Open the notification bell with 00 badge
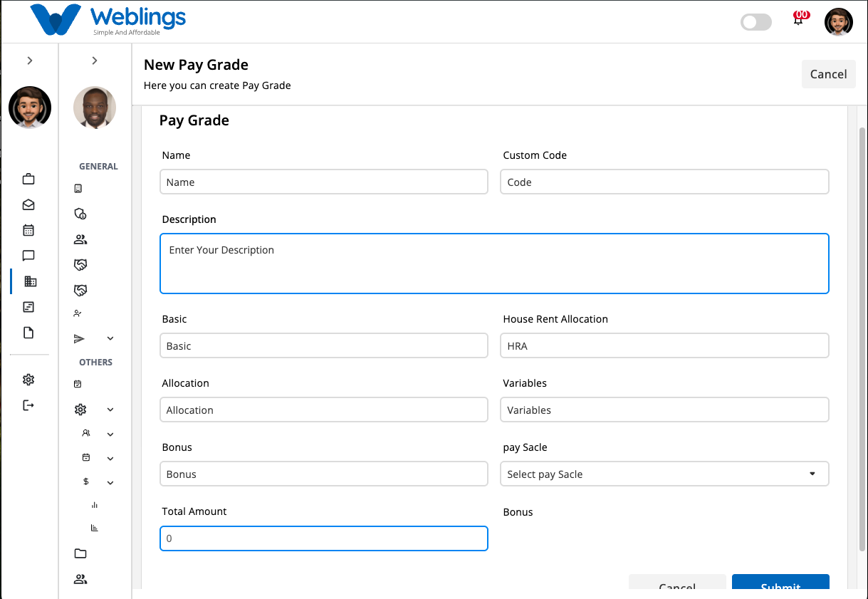The image size is (868, 599). [x=799, y=19]
